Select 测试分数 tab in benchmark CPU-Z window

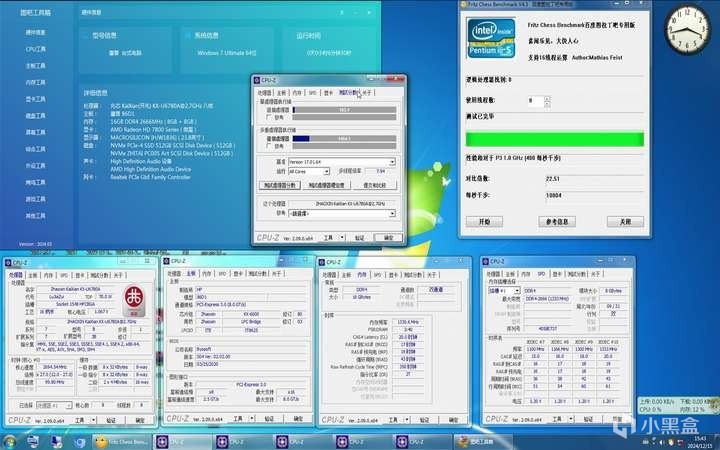[x=348, y=93]
